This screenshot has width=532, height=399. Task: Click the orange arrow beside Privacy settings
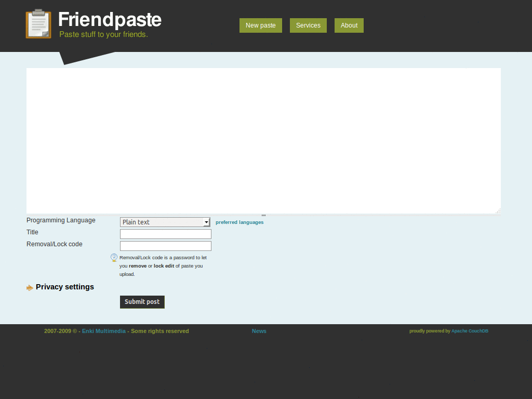(30, 287)
